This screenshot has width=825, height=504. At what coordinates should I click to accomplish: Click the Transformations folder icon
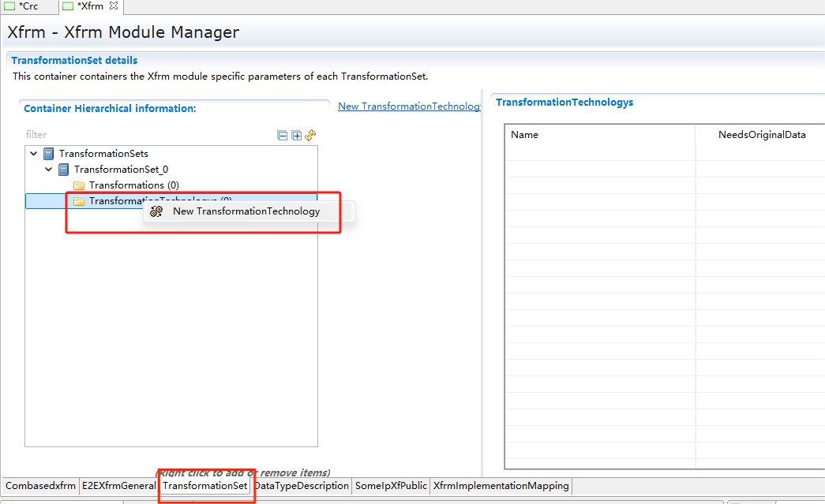pyautogui.click(x=79, y=185)
